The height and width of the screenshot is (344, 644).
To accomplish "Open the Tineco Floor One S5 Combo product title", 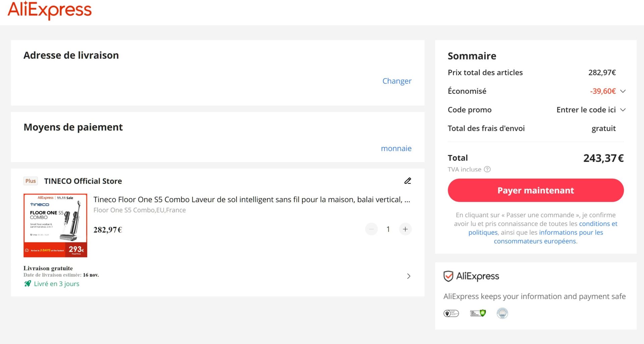I will pos(252,199).
